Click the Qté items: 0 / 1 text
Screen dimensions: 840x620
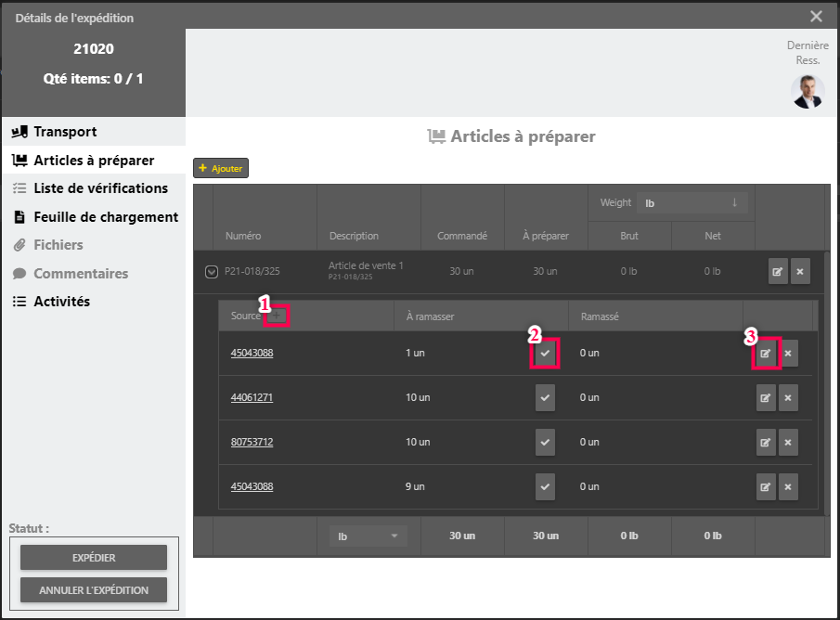click(93, 78)
